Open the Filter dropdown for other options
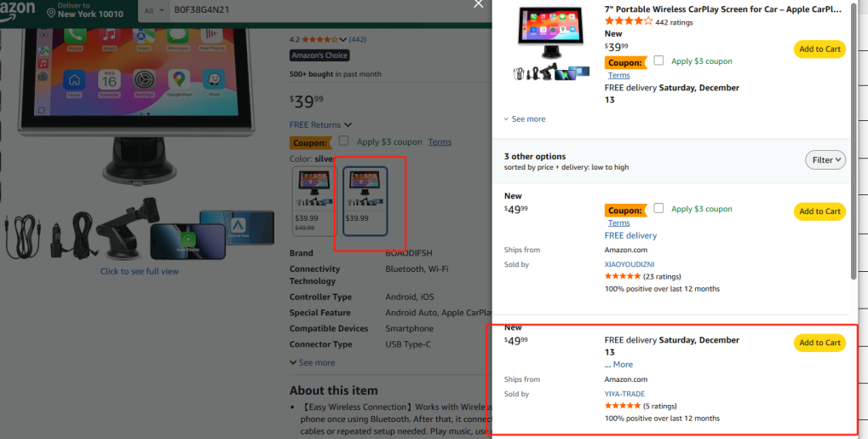The image size is (868, 439). pos(825,159)
